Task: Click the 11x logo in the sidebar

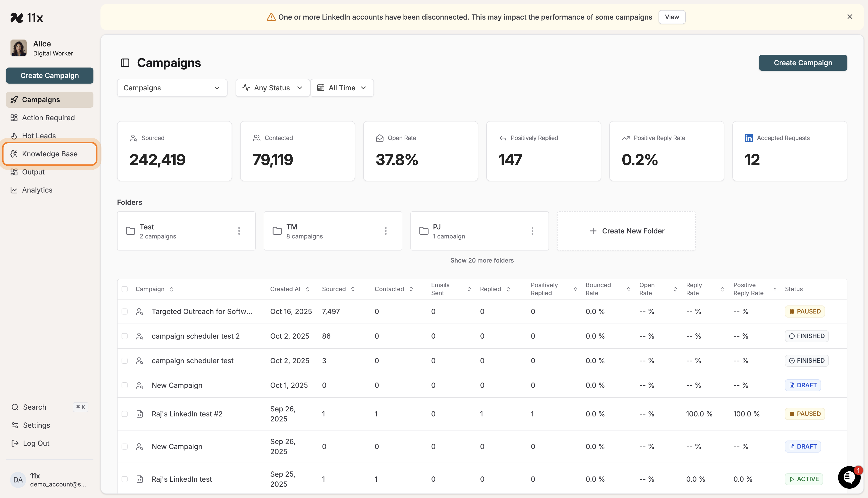Action: click(27, 17)
